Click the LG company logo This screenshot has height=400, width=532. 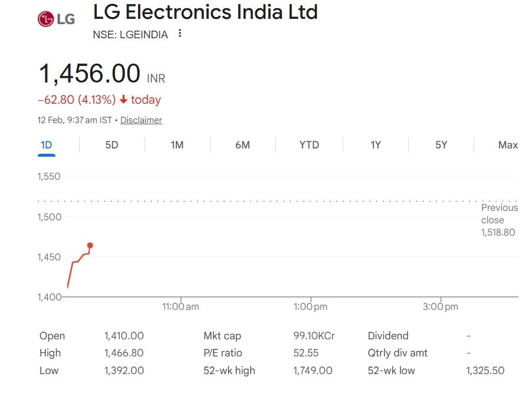(56, 19)
